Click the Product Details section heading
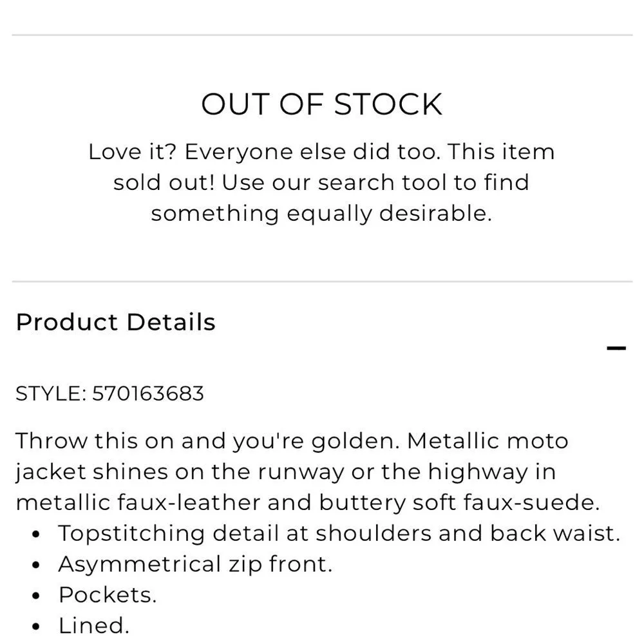644x644 pixels. (115, 322)
